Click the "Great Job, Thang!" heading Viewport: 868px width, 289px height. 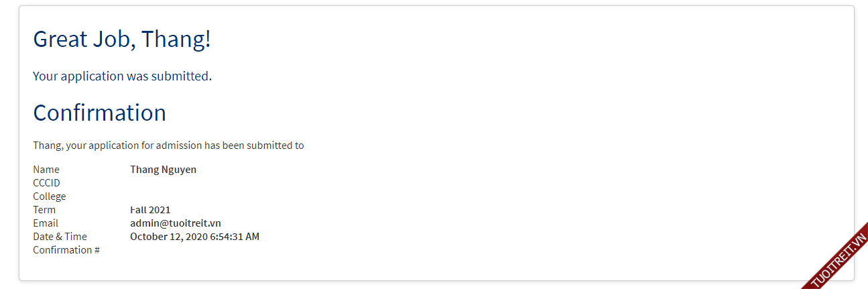pos(122,39)
